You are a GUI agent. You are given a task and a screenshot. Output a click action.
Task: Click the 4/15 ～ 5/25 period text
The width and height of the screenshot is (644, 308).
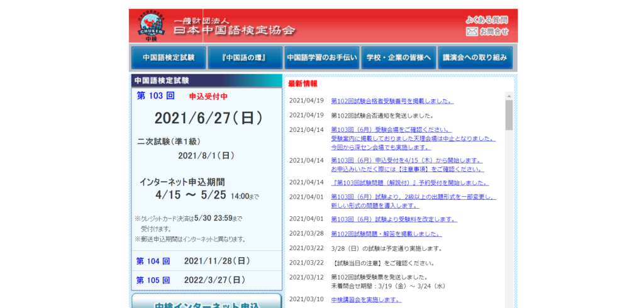[x=191, y=195]
